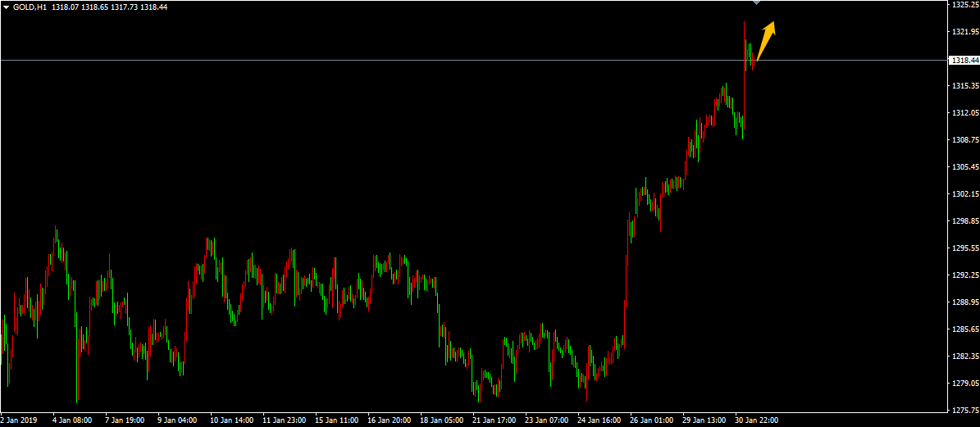Click the 7 Jan 19:00 time label
The image size is (980, 427).
125,420
